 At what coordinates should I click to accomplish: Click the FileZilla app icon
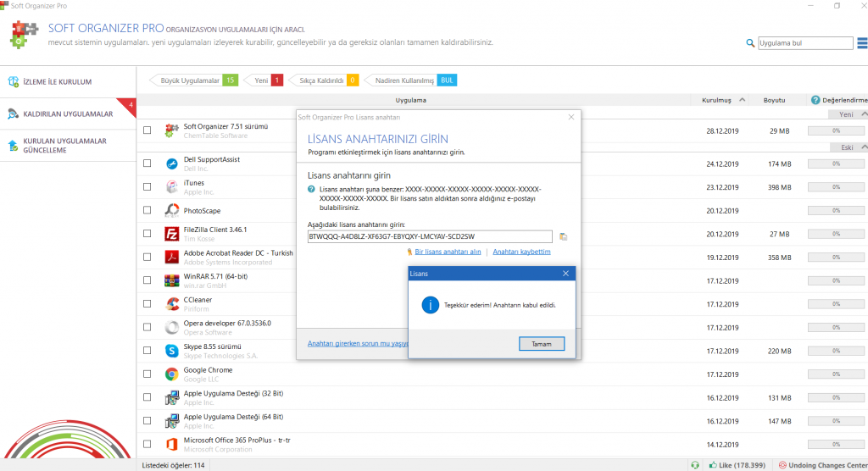pos(171,234)
